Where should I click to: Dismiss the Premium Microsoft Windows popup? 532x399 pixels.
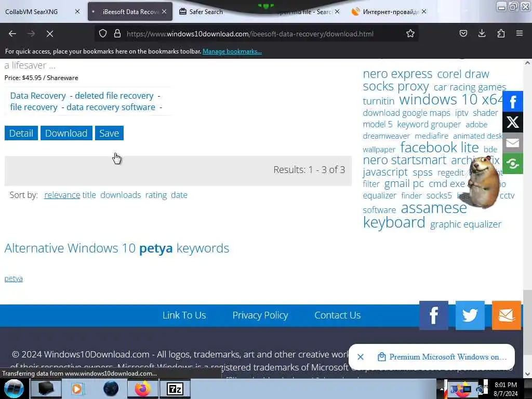tap(361, 357)
